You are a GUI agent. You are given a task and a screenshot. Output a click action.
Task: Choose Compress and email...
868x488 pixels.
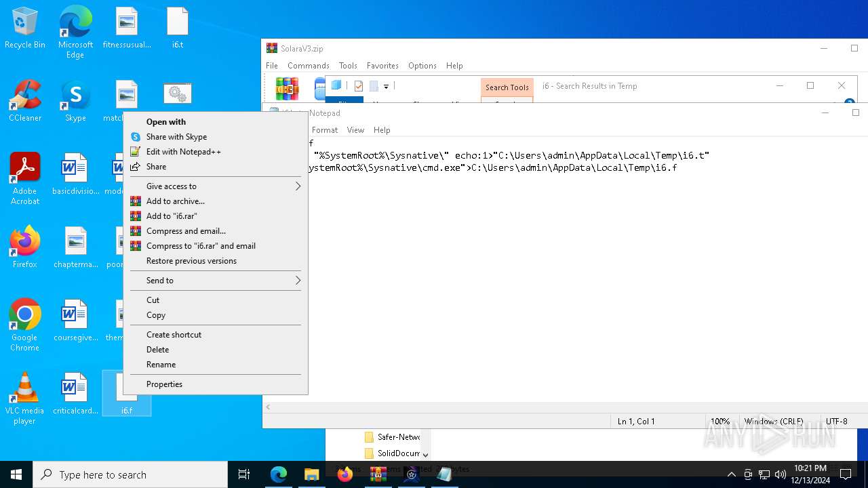point(216,231)
